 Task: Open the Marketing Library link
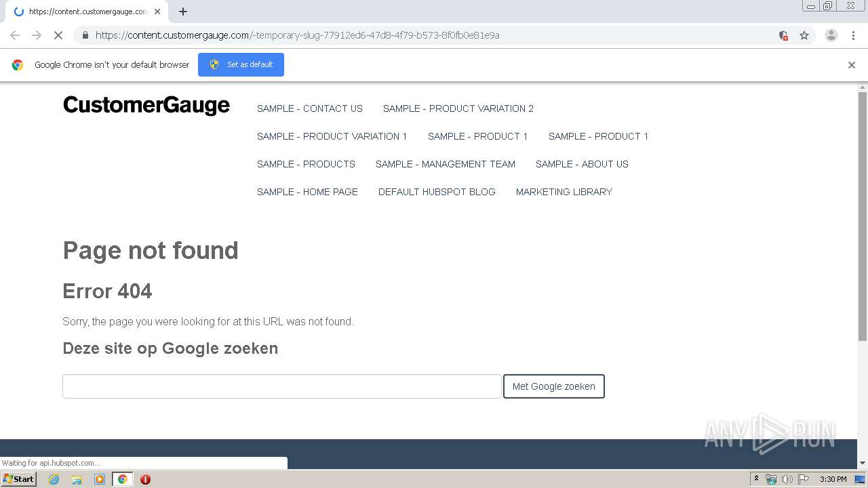564,192
